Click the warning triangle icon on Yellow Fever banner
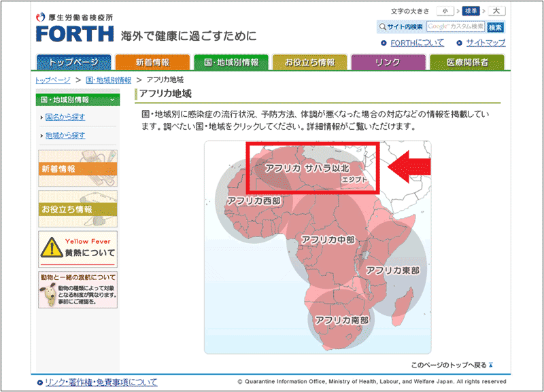This screenshot has height=392, width=544. pos(52,247)
